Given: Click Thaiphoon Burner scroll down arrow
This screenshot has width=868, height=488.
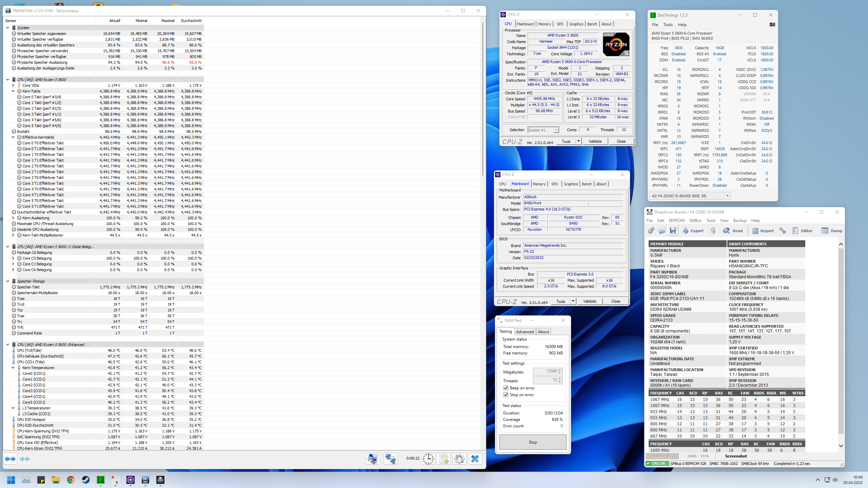Looking at the screenshot, I should point(841,446).
